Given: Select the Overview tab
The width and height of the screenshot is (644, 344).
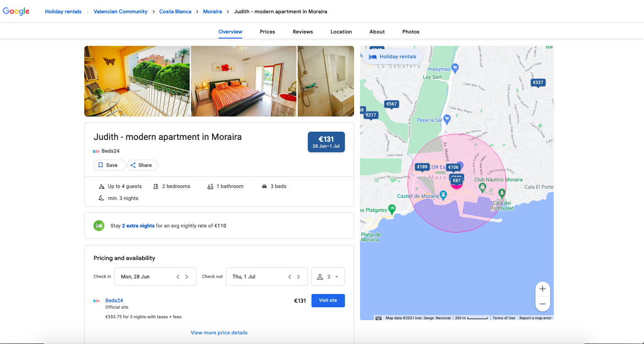Looking at the screenshot, I should 230,32.
